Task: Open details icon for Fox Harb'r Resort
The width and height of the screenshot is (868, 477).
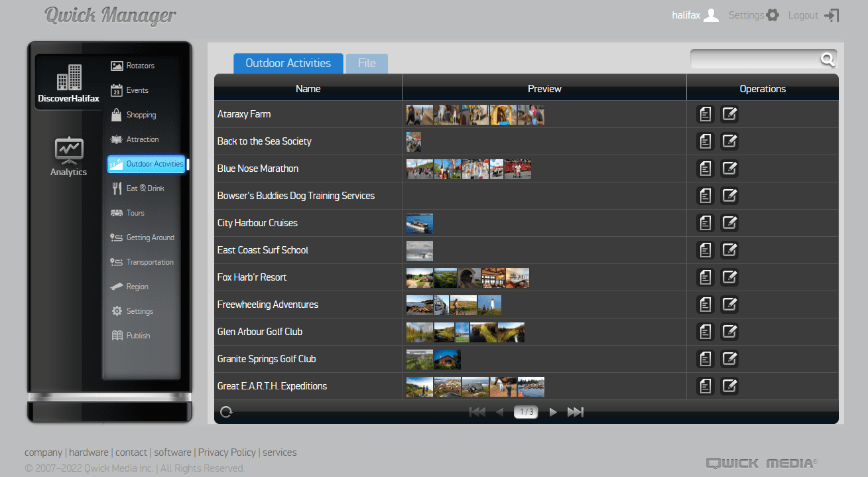Action: (706, 277)
